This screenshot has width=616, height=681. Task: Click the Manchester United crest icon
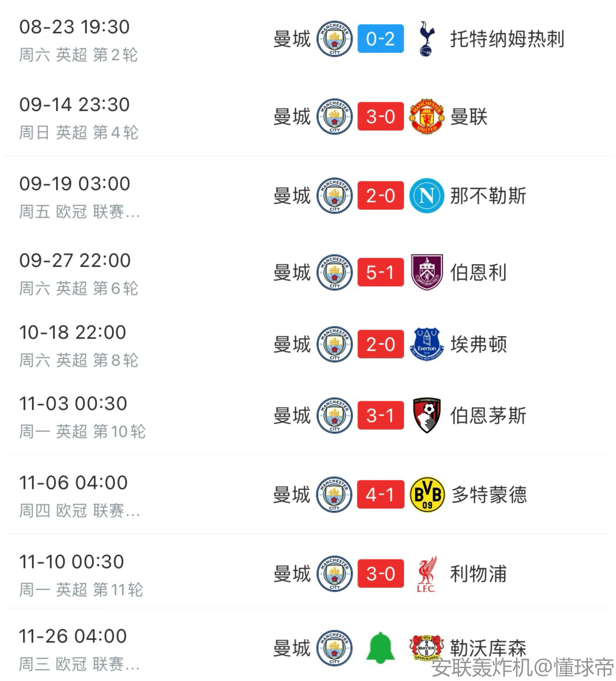point(427,116)
